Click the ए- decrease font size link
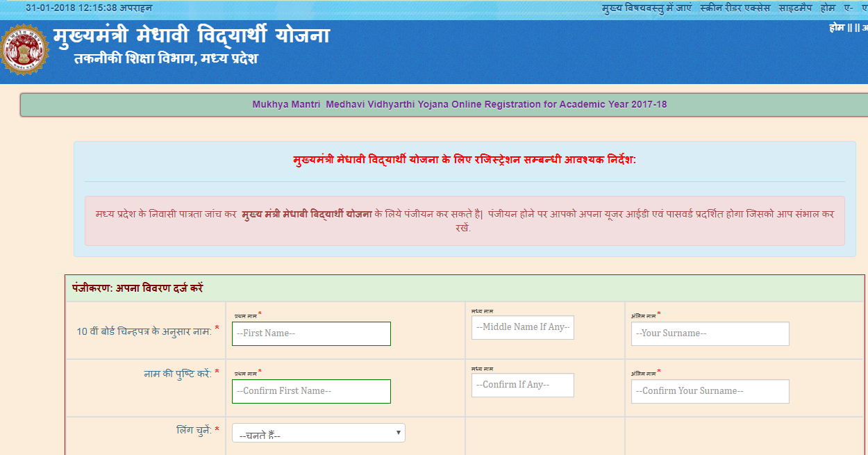The height and width of the screenshot is (455, 868). (x=848, y=8)
